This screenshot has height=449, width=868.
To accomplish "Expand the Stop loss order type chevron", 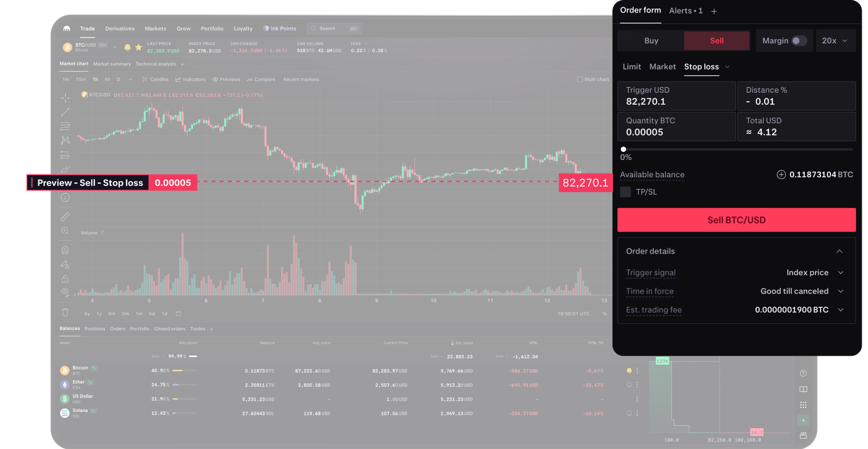I will pyautogui.click(x=727, y=67).
